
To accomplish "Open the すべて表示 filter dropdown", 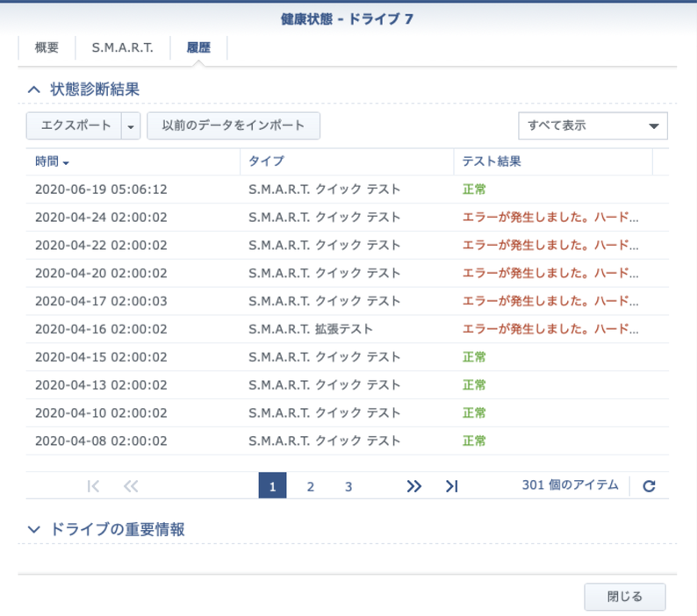I will pos(593,126).
